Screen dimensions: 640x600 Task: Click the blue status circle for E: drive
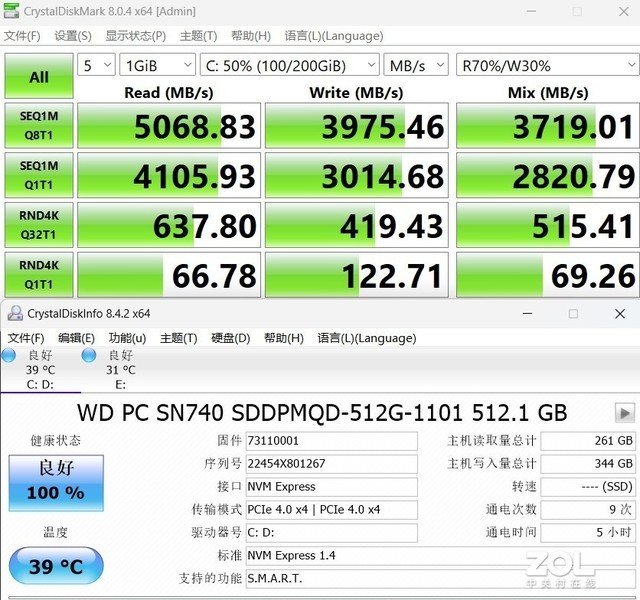tap(89, 356)
